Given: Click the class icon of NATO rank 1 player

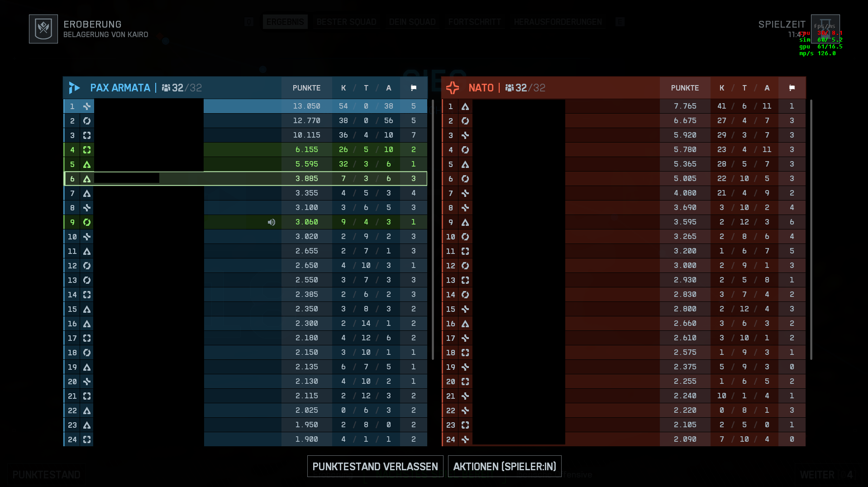Looking at the screenshot, I should (464, 106).
